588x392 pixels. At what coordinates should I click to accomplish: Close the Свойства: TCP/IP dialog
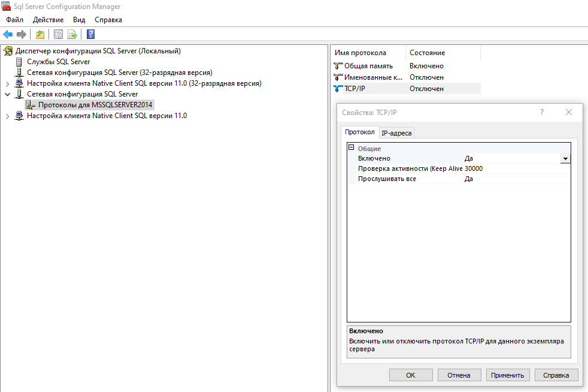pos(569,112)
